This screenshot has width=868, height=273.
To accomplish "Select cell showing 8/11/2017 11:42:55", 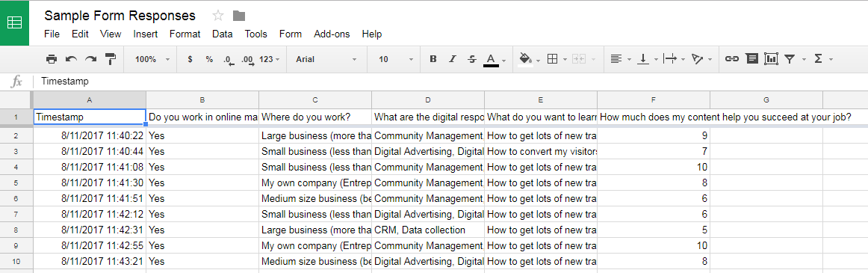I will tap(90, 245).
